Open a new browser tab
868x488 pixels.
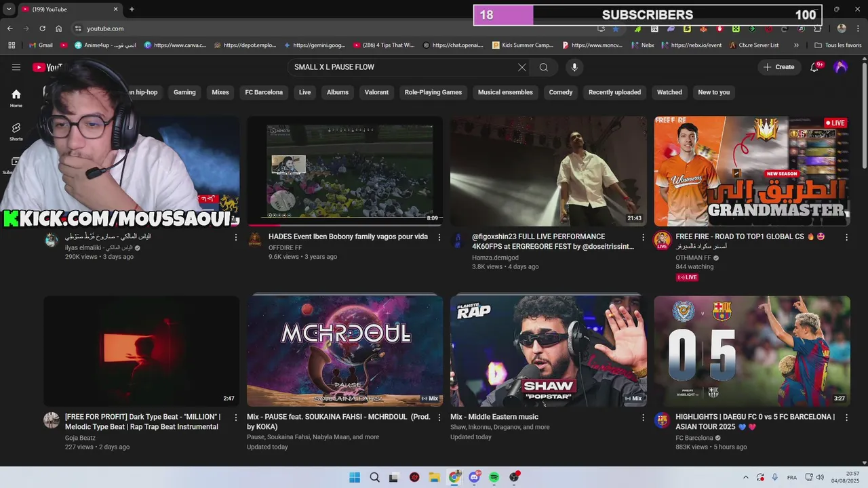[132, 9]
